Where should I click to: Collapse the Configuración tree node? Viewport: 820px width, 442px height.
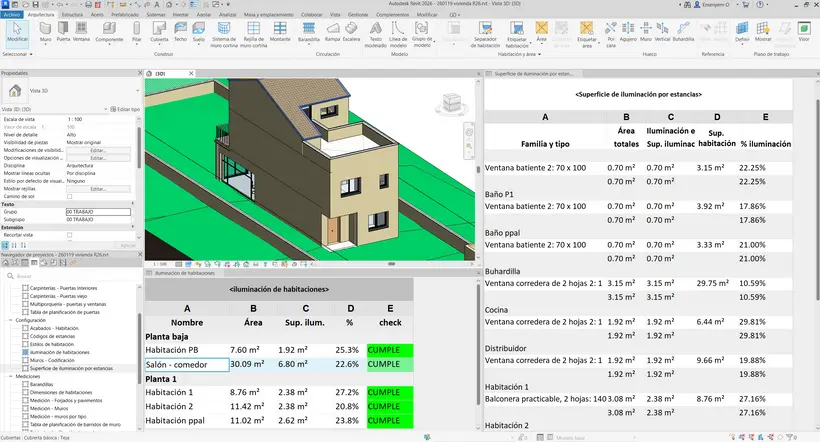point(10,320)
